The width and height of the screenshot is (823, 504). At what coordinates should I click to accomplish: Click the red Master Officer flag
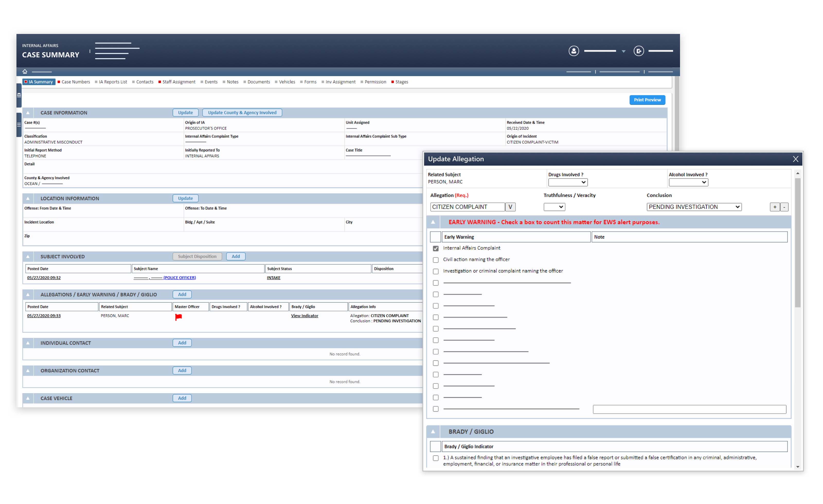pyautogui.click(x=178, y=317)
